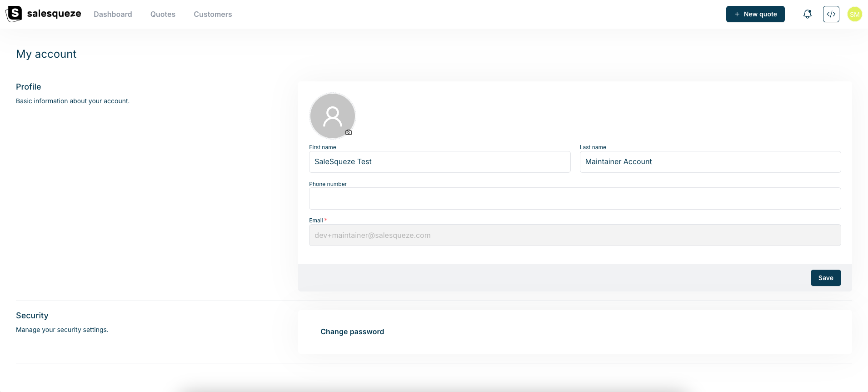Screen dimensions: 868x392
Task: Focus the First name field
Action: point(439,162)
